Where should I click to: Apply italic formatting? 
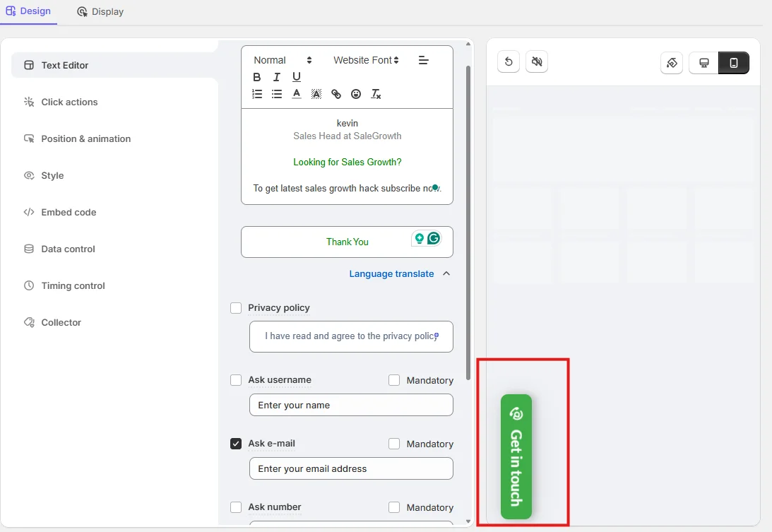pos(277,77)
